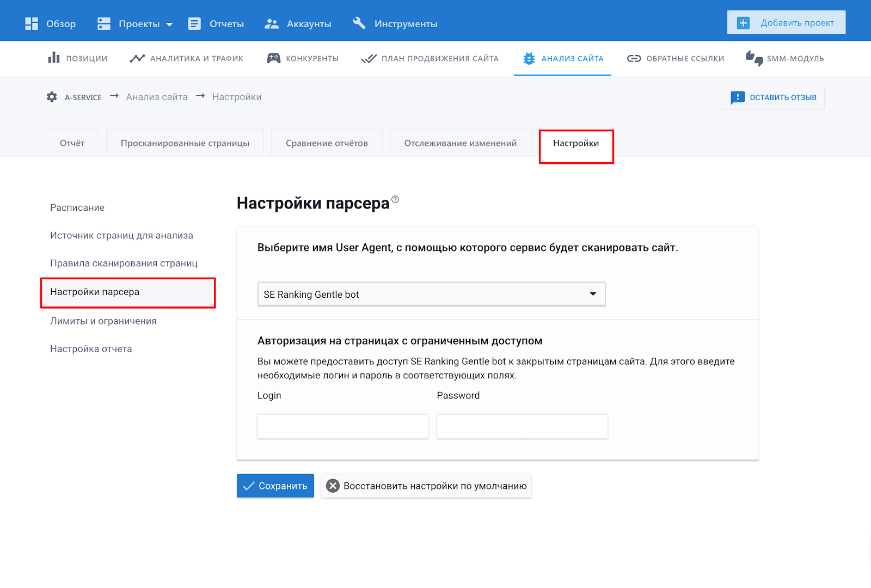This screenshot has width=871, height=588.
Task: Open План продвижения сайта section
Action: point(430,58)
